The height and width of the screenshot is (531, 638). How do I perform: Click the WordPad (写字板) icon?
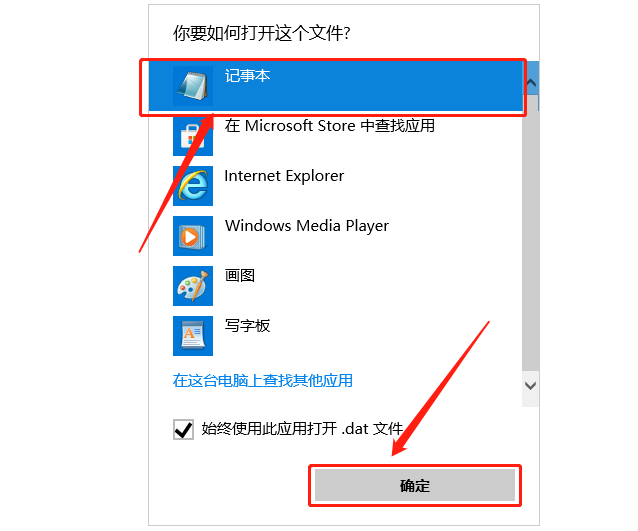(x=193, y=336)
